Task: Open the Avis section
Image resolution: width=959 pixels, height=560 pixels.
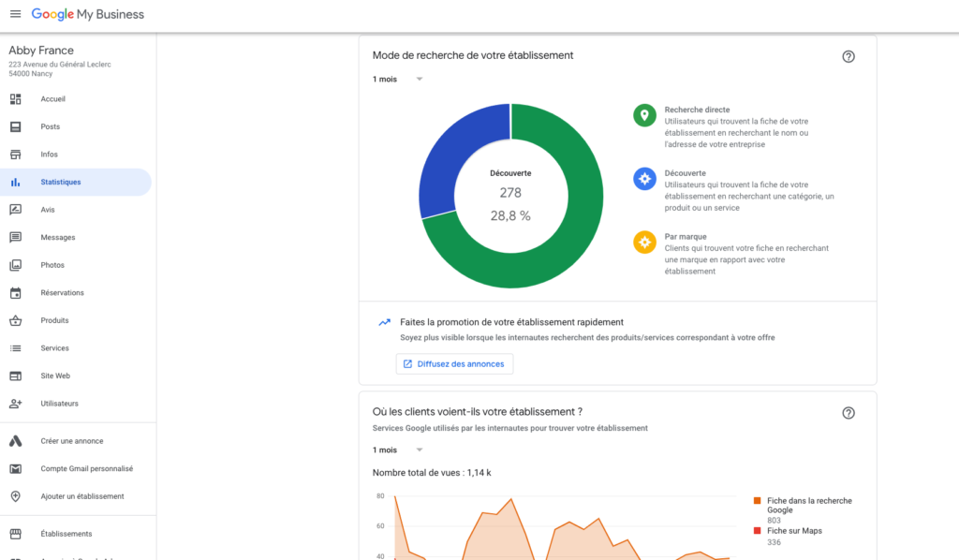Action: pos(18,209)
